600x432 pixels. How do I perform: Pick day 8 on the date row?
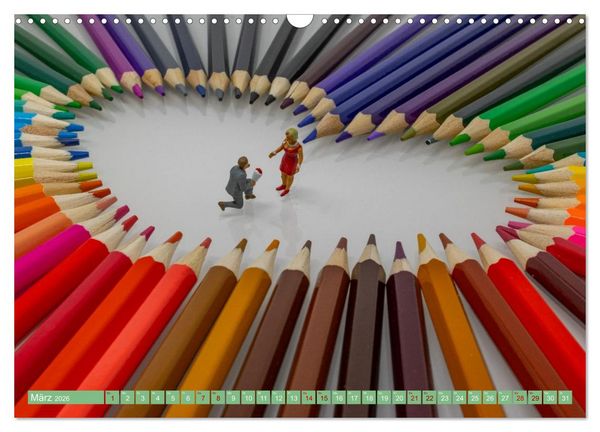[218, 398]
